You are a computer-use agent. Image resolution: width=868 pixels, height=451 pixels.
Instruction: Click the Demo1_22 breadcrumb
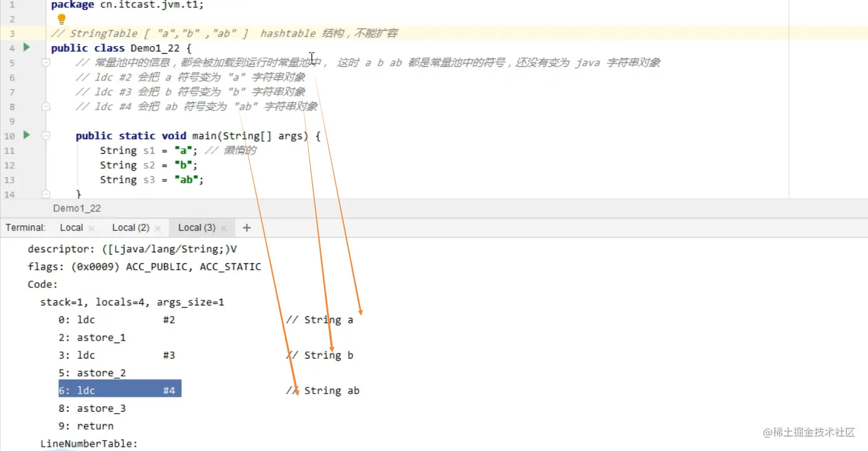(x=77, y=208)
